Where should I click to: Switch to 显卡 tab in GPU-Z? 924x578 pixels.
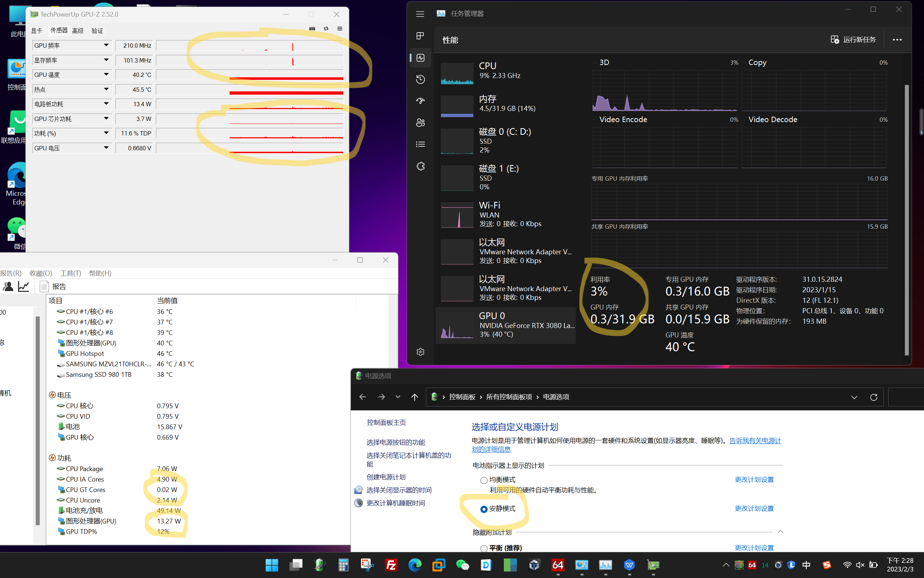37,31
